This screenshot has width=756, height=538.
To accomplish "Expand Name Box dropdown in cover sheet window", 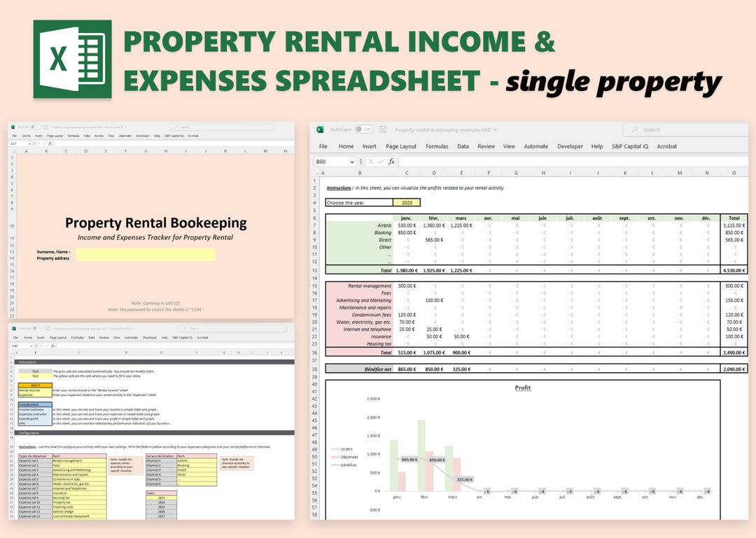I will (29, 143).
